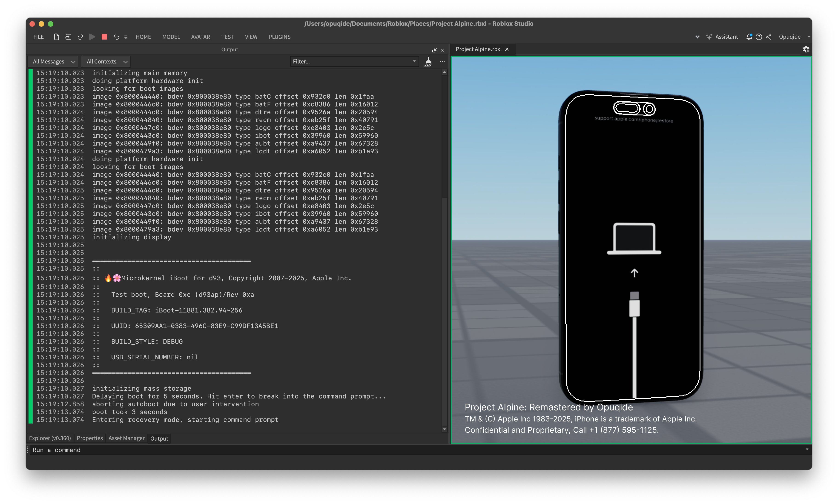Open the Opuqide account dropdown

(x=794, y=37)
